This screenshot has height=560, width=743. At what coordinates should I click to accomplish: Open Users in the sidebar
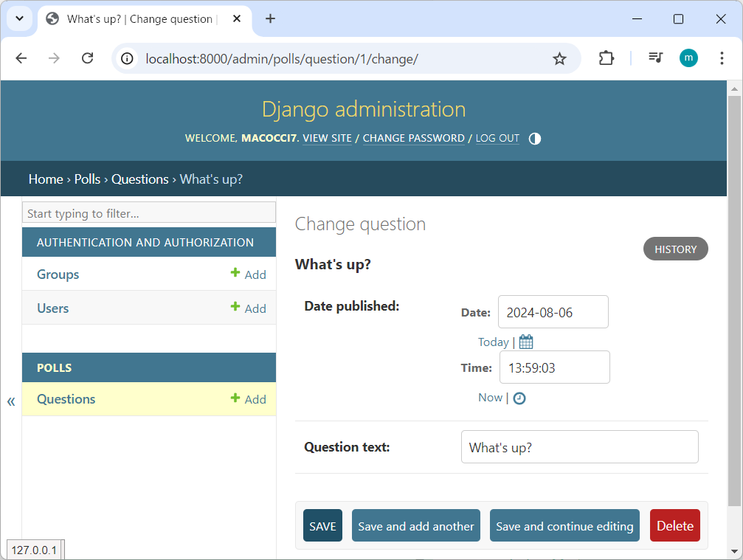click(53, 308)
